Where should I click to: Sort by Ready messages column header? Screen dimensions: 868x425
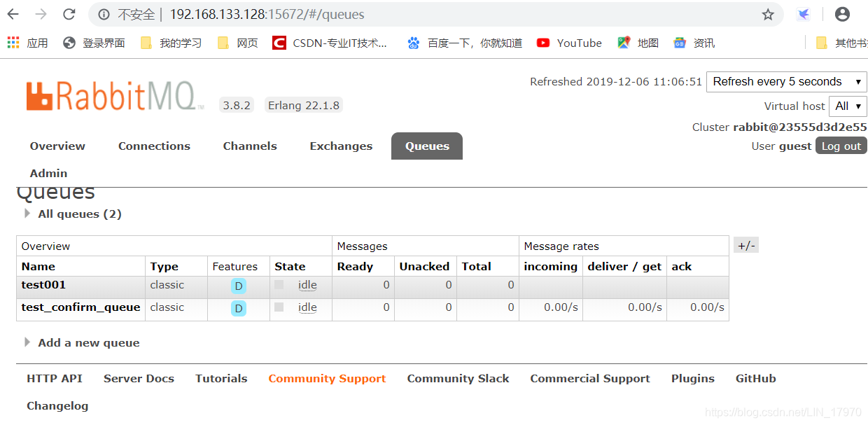tap(355, 267)
